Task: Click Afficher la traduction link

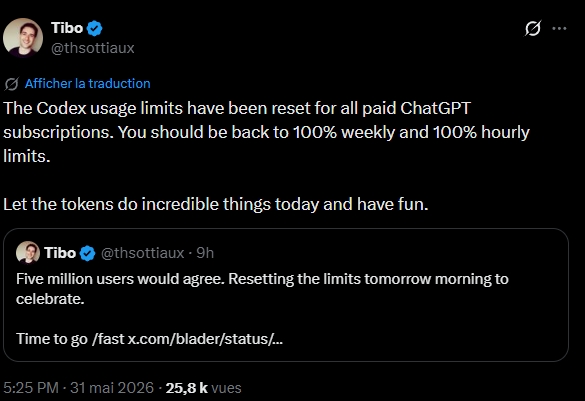Action: coord(88,84)
